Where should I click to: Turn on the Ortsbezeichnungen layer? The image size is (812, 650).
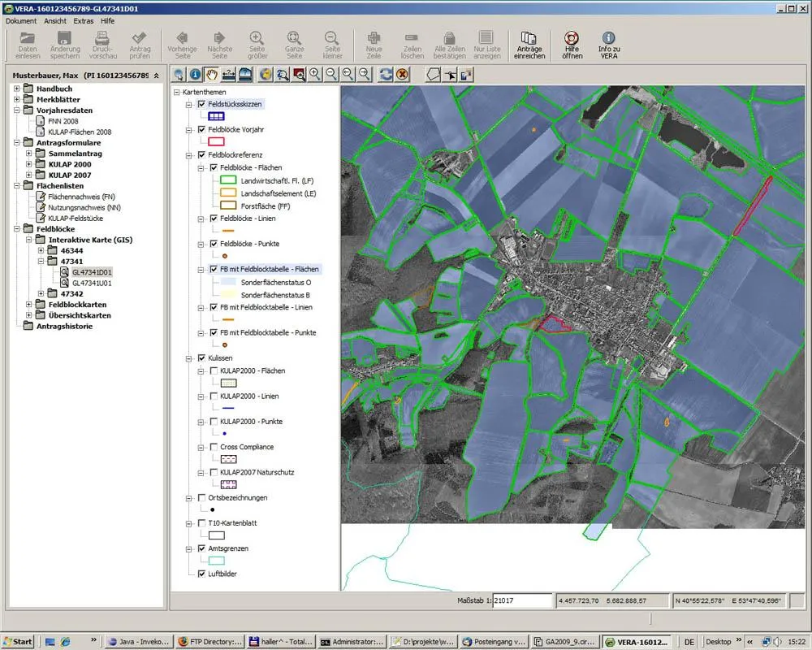(x=201, y=497)
